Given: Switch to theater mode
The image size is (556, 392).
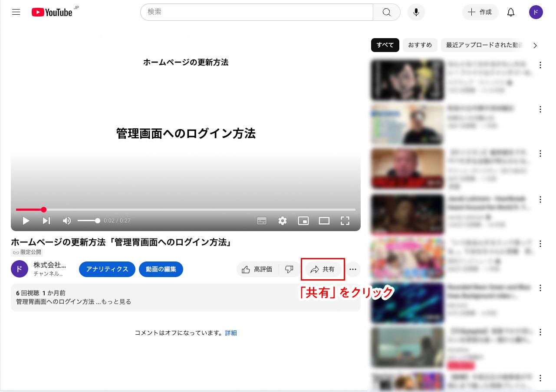Looking at the screenshot, I should click(x=324, y=221).
